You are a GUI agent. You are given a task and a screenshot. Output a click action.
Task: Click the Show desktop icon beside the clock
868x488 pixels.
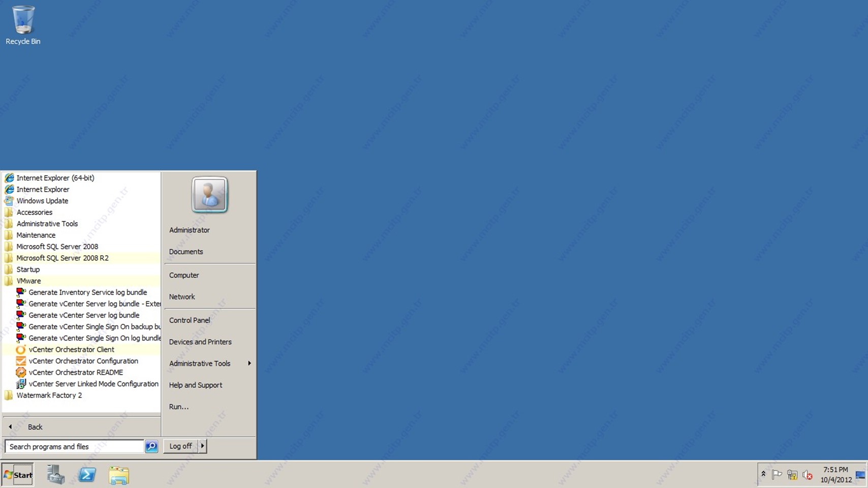pyautogui.click(x=860, y=475)
